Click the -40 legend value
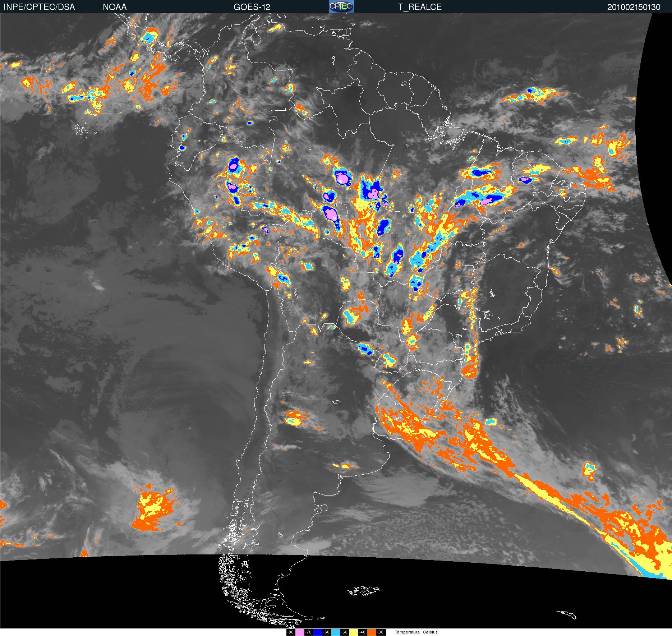The image size is (672, 636). tap(362, 632)
